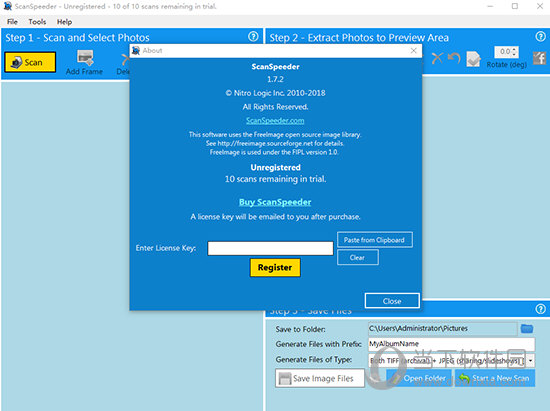Open the ScanSpeeder.com link
The height and width of the screenshot is (411, 550).
coord(275,121)
